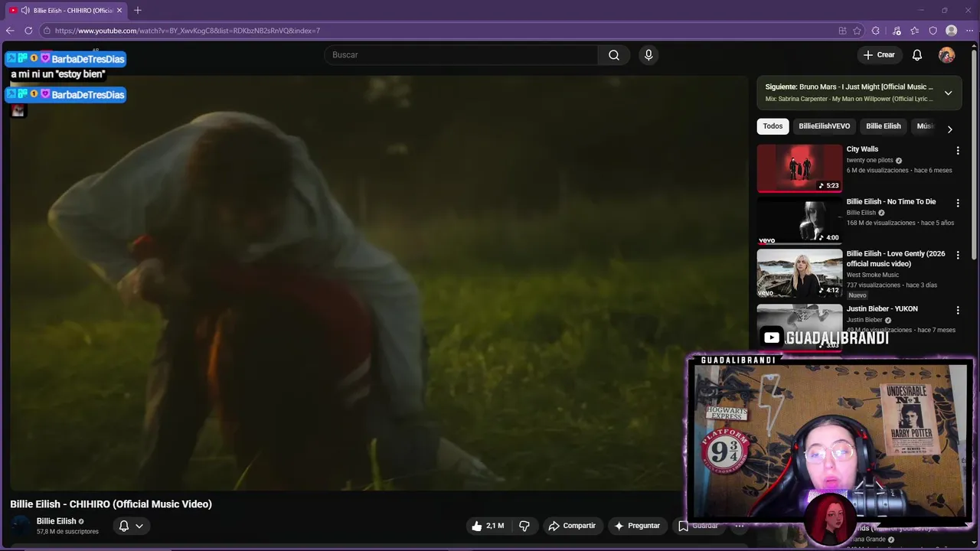This screenshot has height=551, width=980.
Task: Click the Crear button
Action: click(879, 55)
